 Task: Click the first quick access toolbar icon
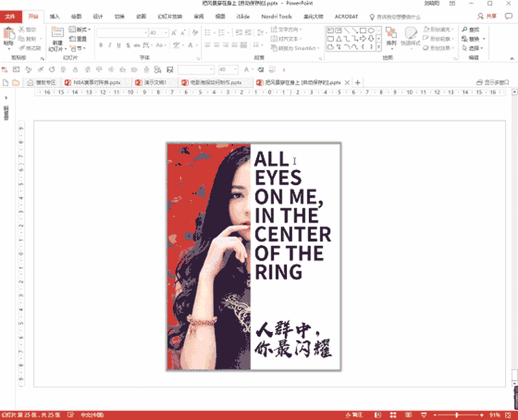(5, 70)
